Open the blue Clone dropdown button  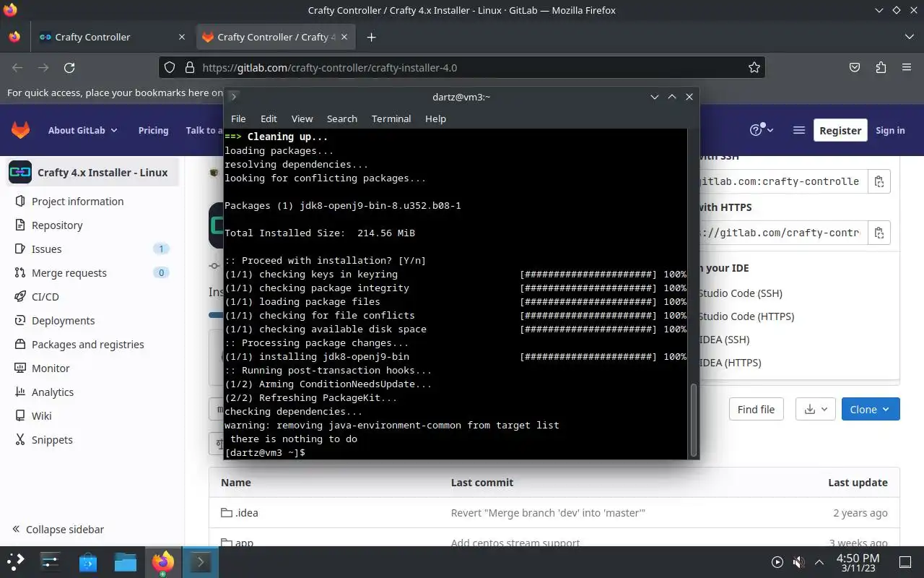point(871,409)
